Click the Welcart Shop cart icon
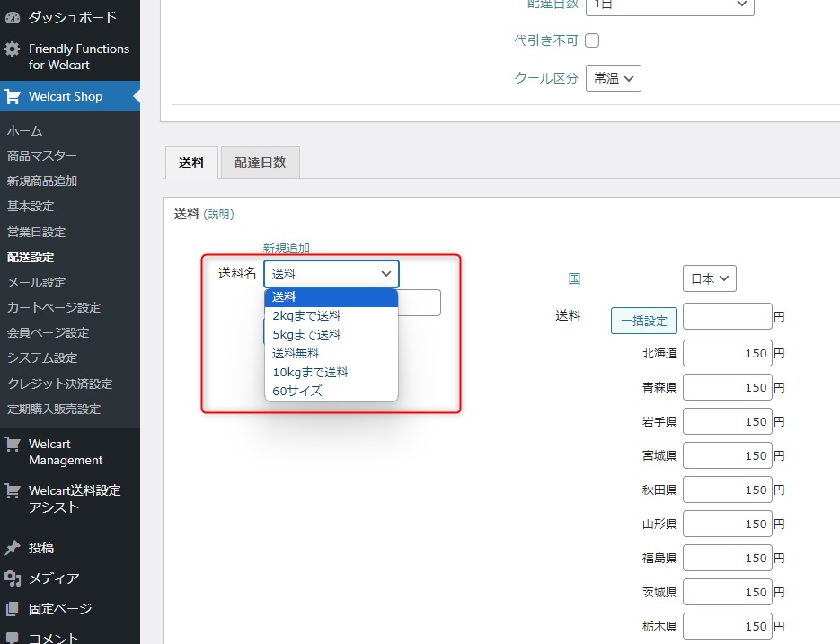This screenshot has height=644, width=840. 13,96
